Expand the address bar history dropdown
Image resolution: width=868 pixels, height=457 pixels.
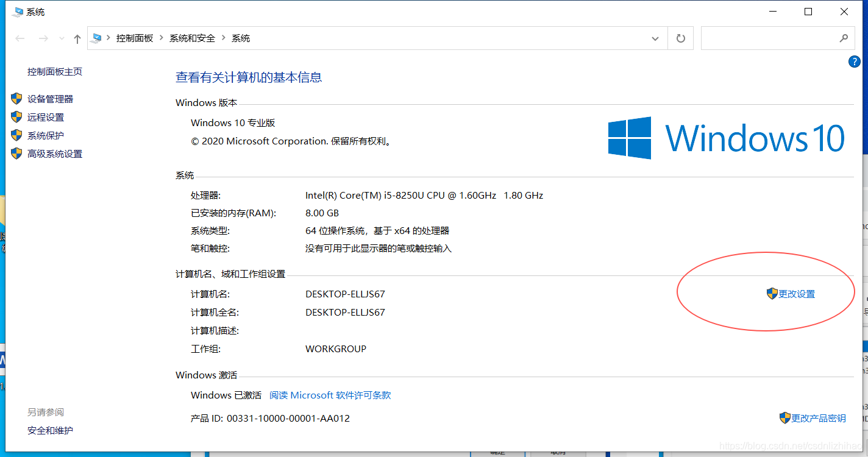tap(655, 38)
